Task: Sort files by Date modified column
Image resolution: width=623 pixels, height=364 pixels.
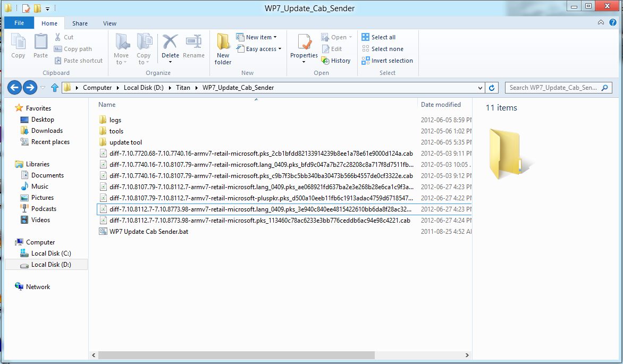Action: click(x=441, y=105)
